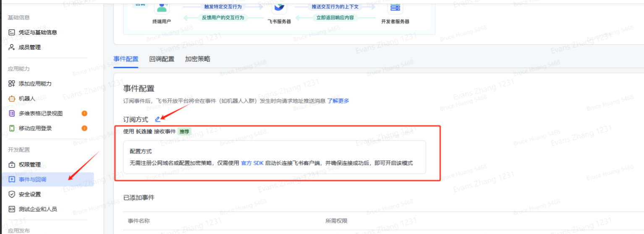644x234 pixels.
Task: Click the 订阅方式 label
Action: click(x=136, y=120)
